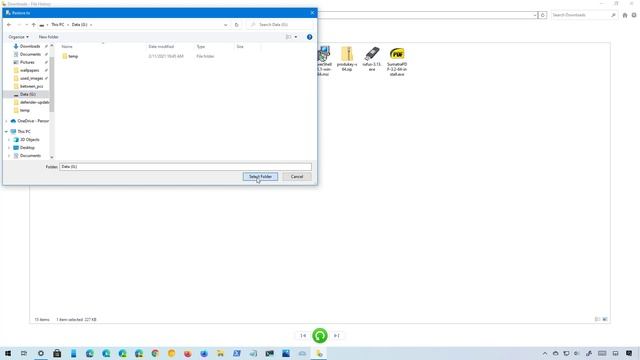Cancel the Restore to dialog

[297, 177]
